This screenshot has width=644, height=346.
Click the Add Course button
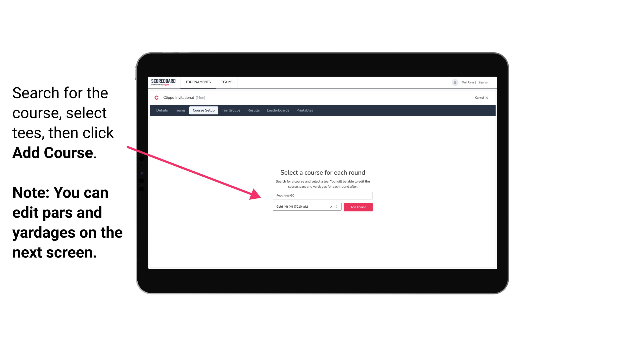(358, 207)
